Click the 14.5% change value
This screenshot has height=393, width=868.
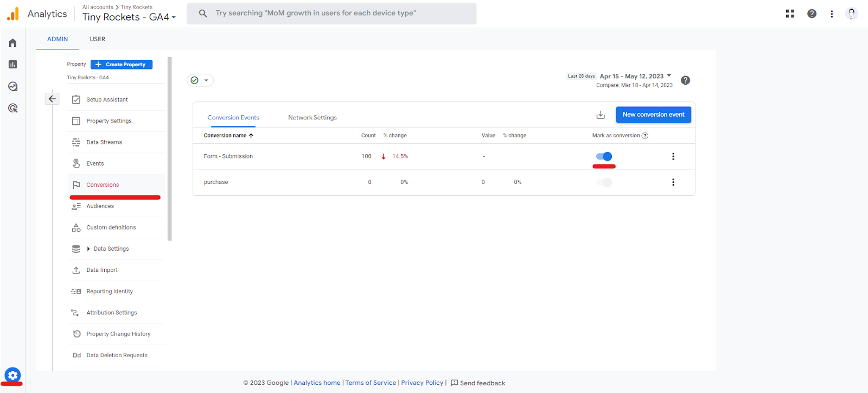[400, 156]
